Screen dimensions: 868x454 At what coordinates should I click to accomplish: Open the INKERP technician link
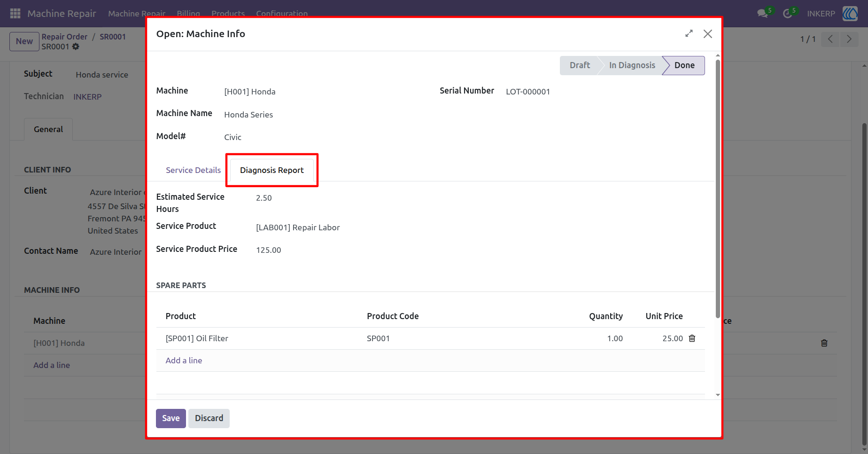[87, 97]
